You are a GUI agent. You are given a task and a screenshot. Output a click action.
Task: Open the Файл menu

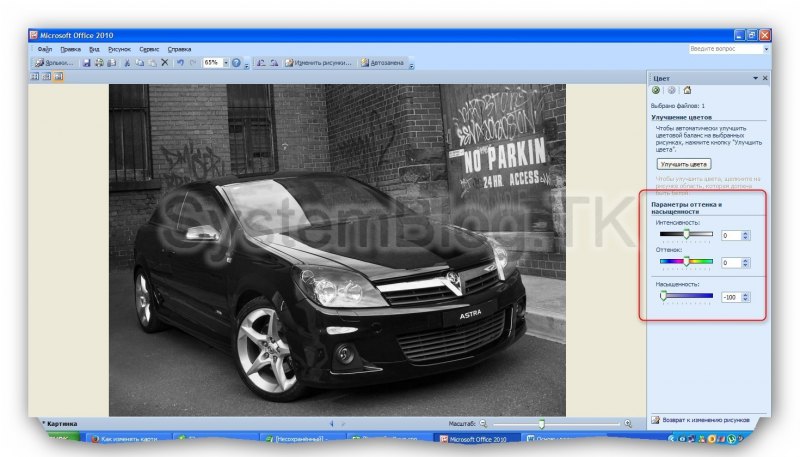(x=45, y=49)
